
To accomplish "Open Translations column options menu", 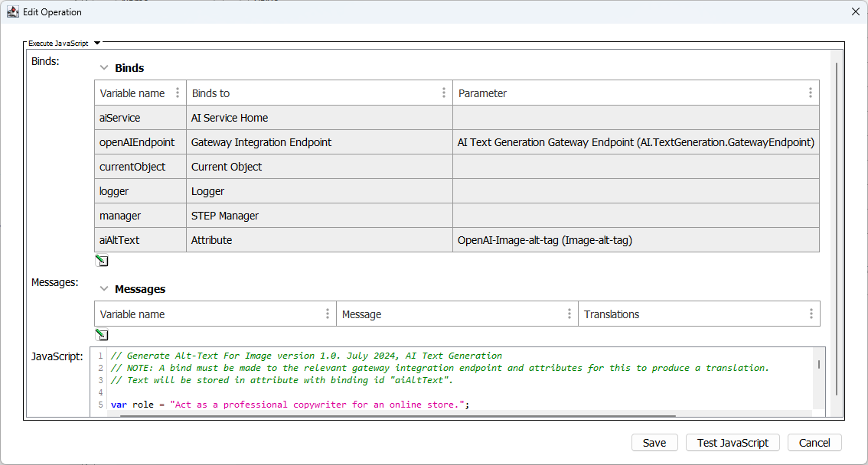I will [811, 314].
